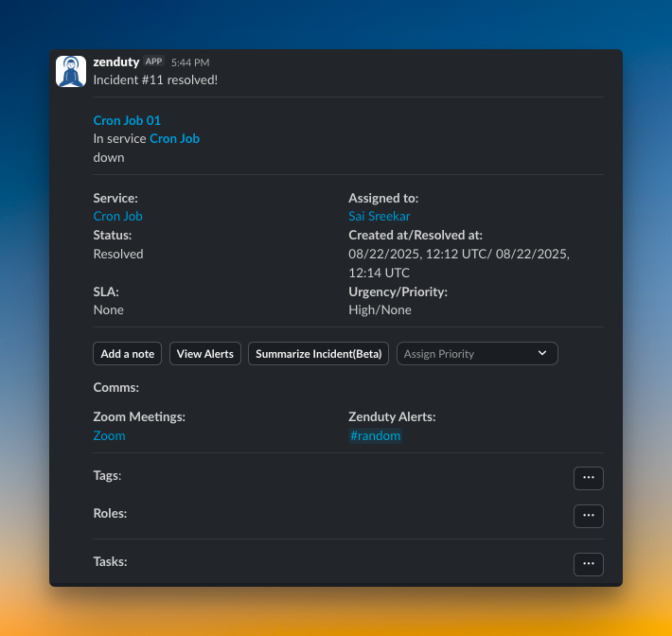Click the 'Comms:' label

116,387
